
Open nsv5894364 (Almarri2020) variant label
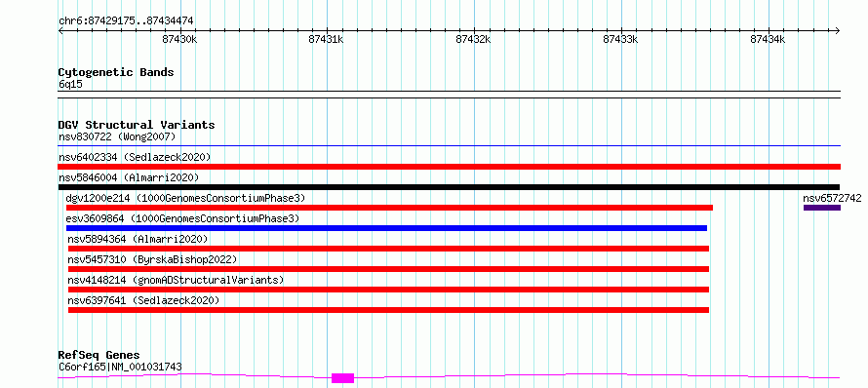(x=138, y=239)
